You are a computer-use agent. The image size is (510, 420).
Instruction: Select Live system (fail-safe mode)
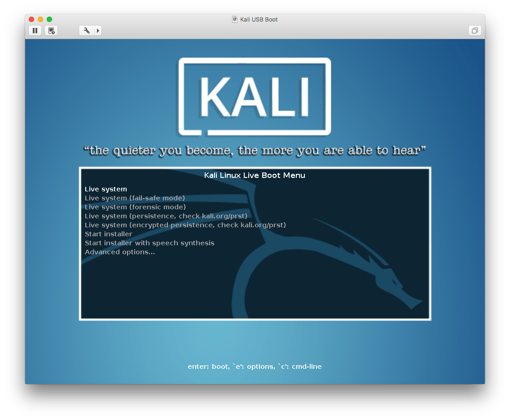click(x=135, y=198)
